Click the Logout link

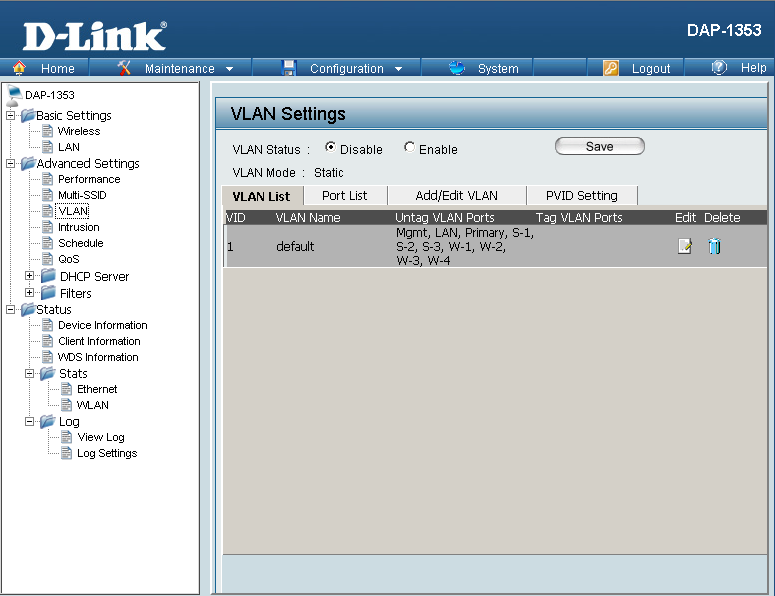click(x=651, y=69)
